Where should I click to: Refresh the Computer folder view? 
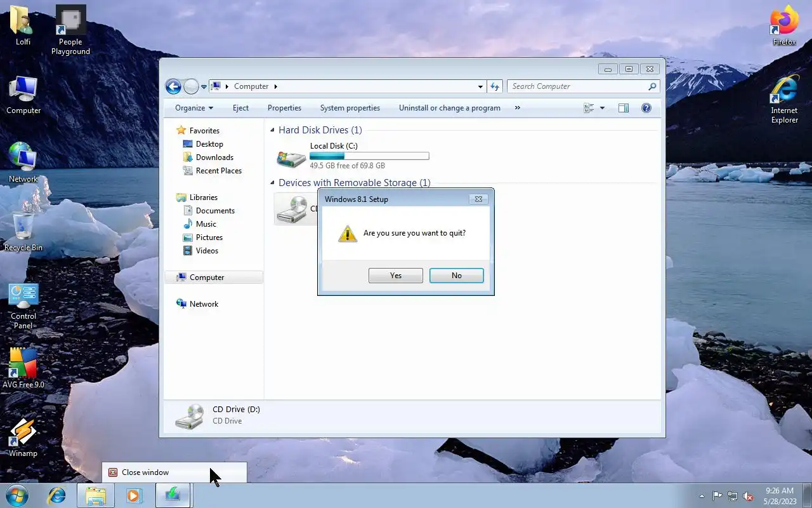(x=495, y=86)
